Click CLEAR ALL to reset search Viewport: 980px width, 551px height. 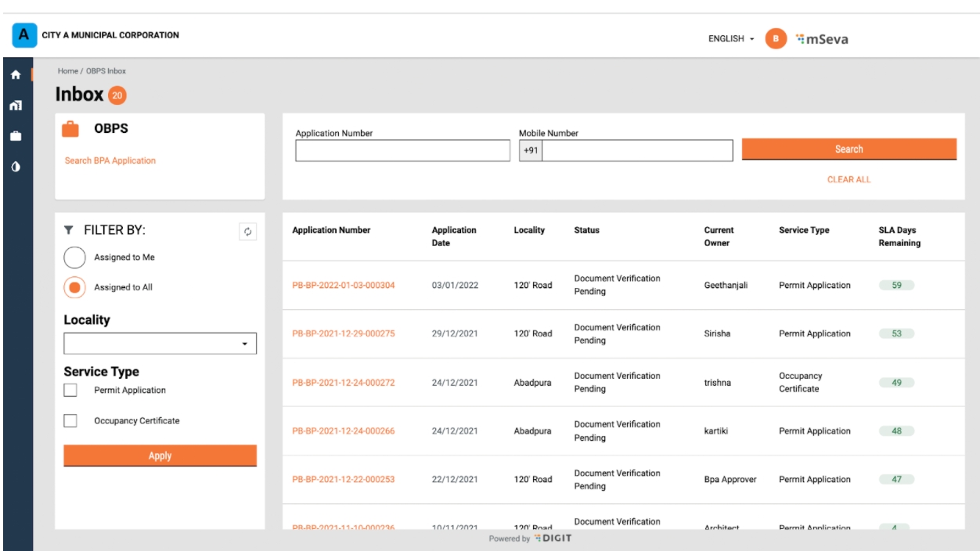click(848, 179)
